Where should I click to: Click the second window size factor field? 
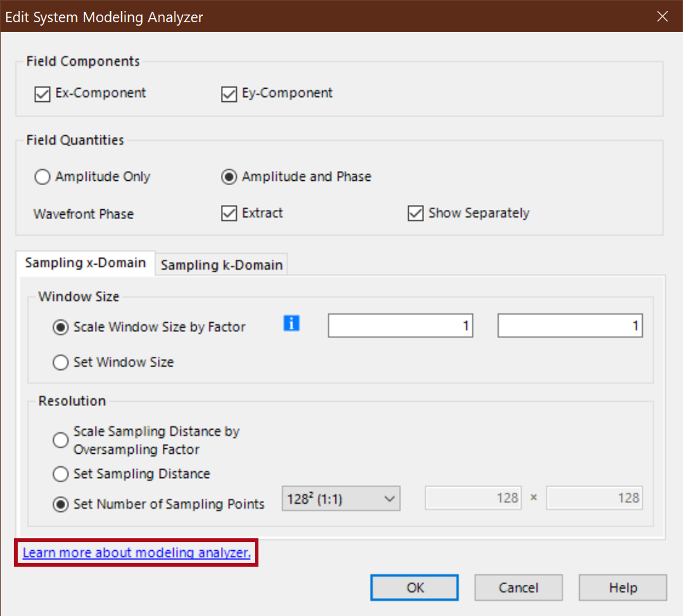tap(570, 325)
